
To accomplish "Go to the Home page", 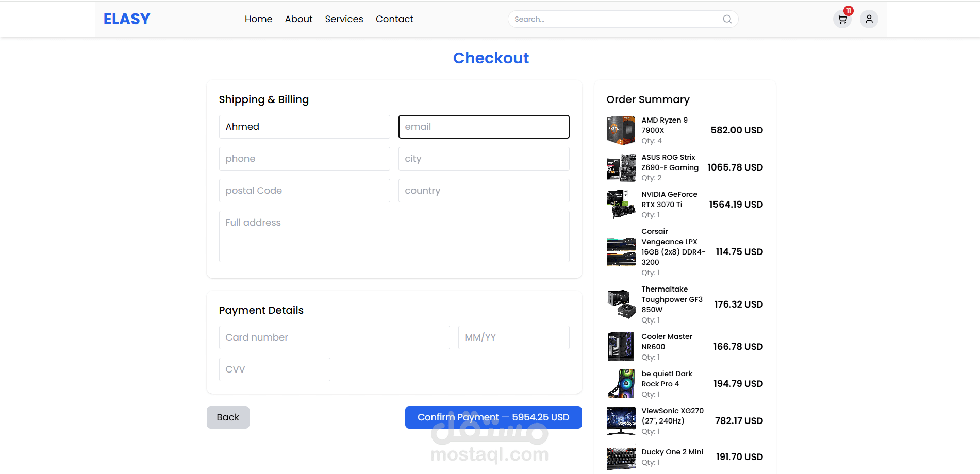I will point(258,19).
